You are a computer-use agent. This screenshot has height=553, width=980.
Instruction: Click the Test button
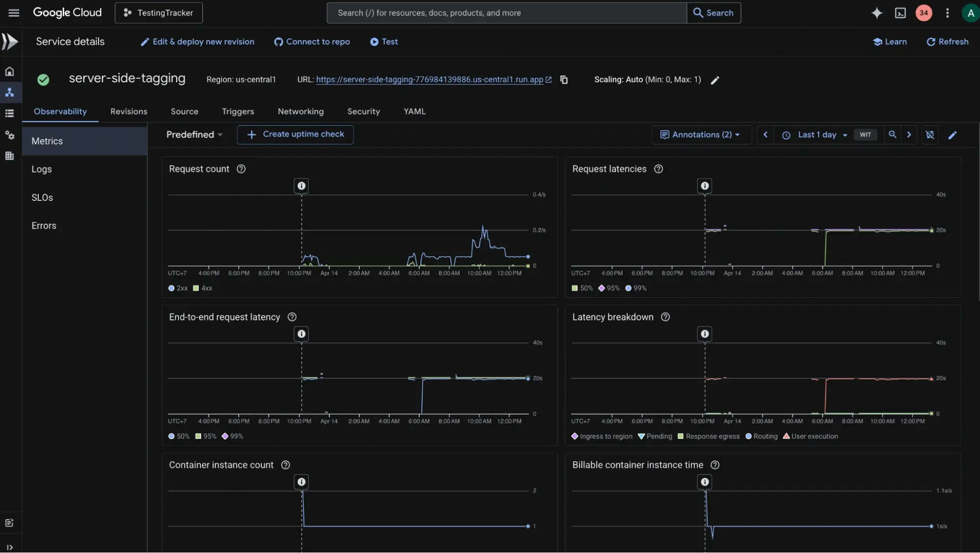(x=383, y=42)
